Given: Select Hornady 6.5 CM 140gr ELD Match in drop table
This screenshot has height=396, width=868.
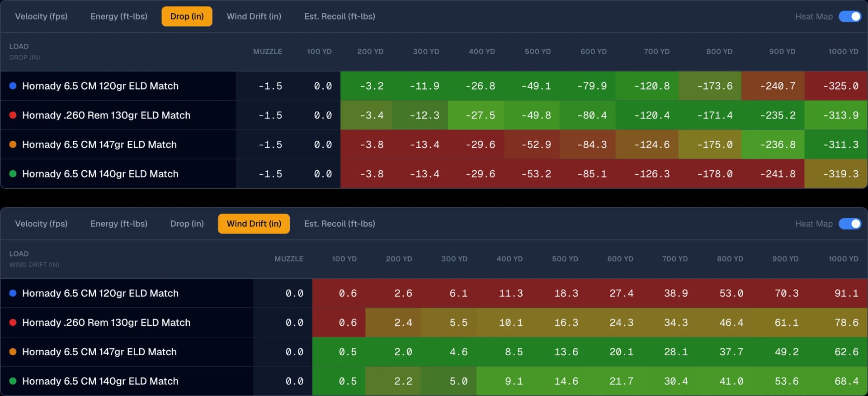Looking at the screenshot, I should (x=100, y=174).
